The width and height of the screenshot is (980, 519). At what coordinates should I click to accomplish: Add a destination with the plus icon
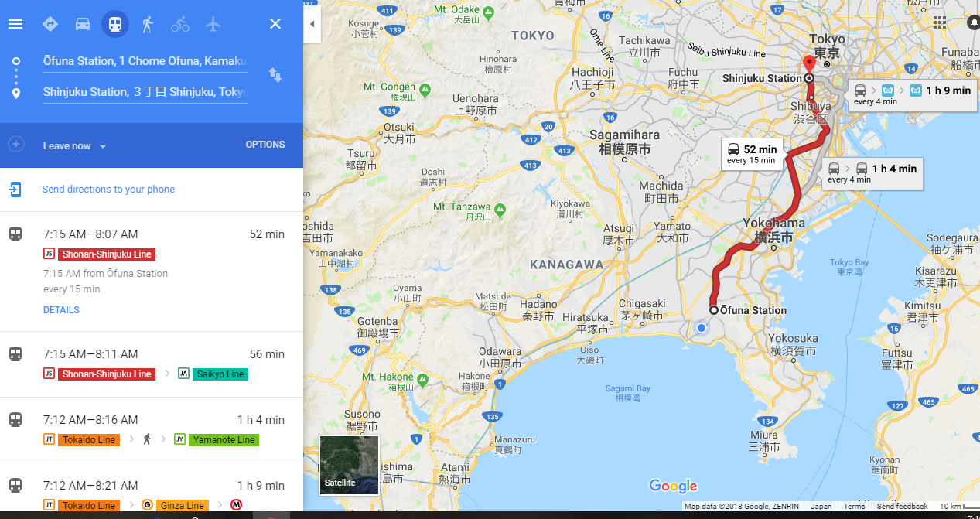pyautogui.click(x=16, y=145)
